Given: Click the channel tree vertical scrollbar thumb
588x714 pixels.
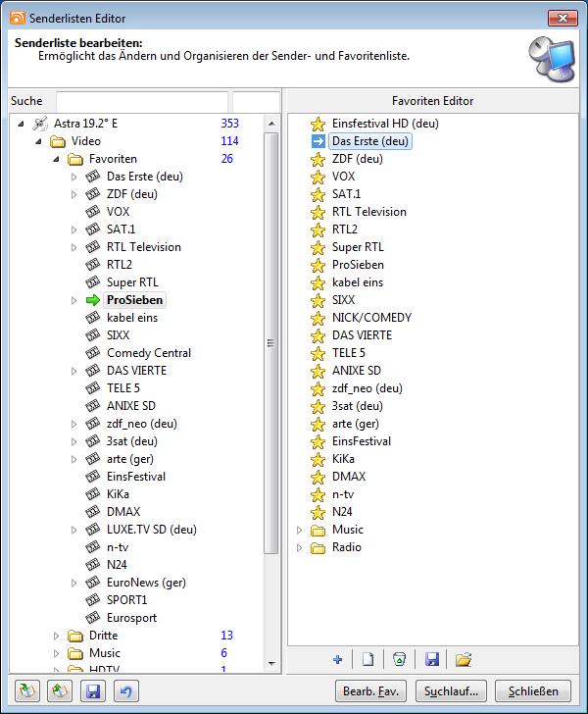Looking at the screenshot, I should coord(271,343).
